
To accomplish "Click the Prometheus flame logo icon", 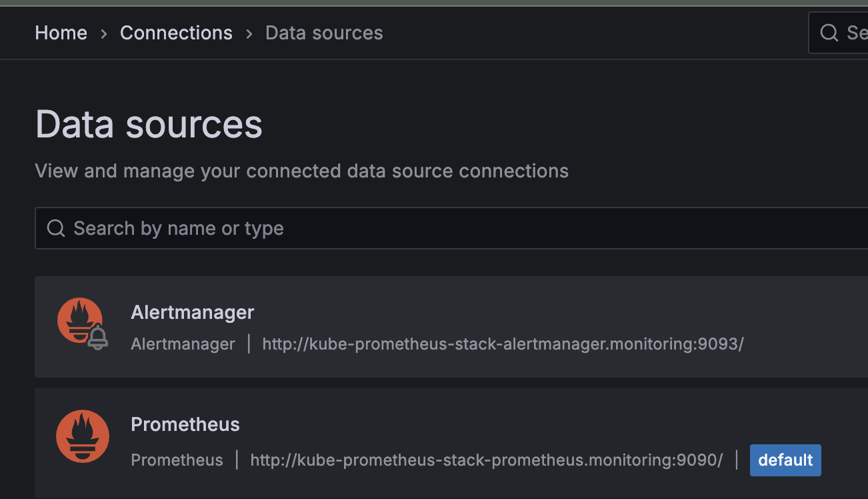I will [x=82, y=436].
